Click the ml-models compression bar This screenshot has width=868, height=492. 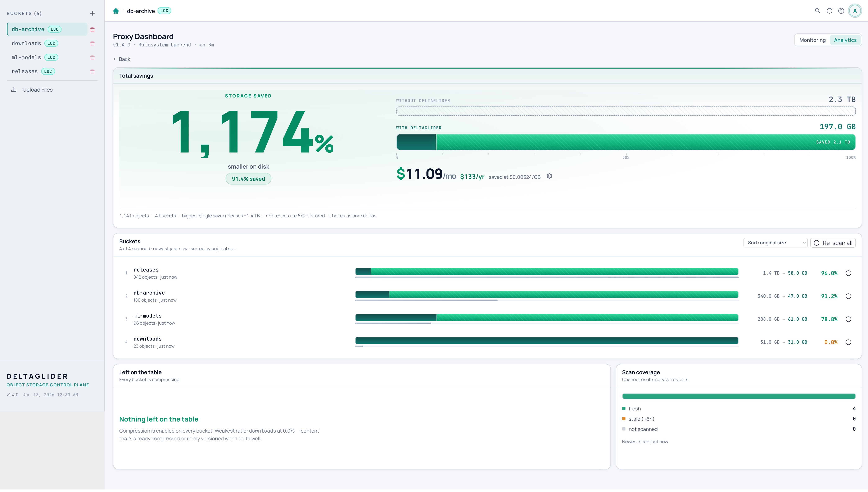click(547, 318)
